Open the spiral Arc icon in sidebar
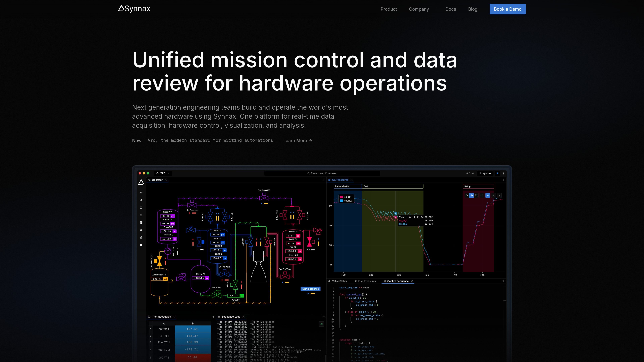This screenshot has height=362, width=644. coord(141,238)
